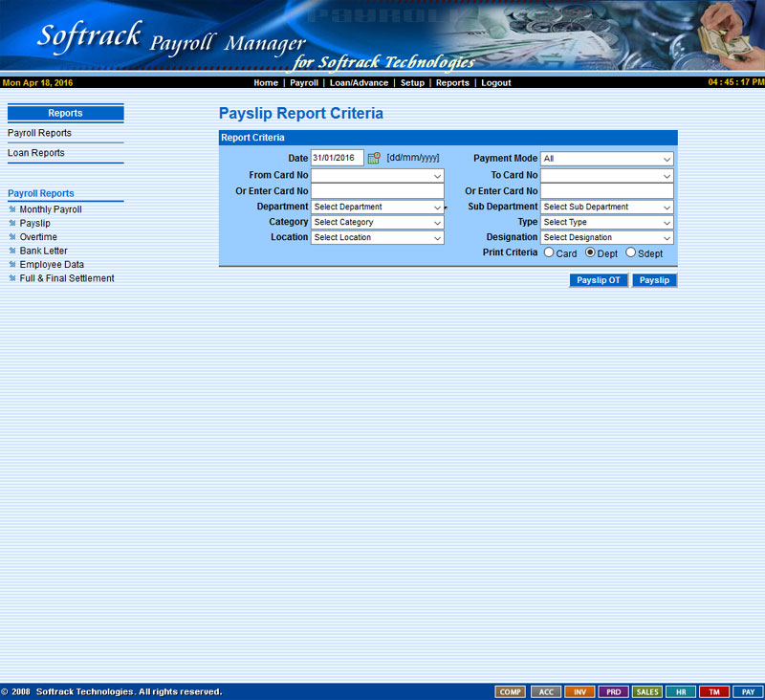Click the Payslip OT button

click(x=599, y=280)
